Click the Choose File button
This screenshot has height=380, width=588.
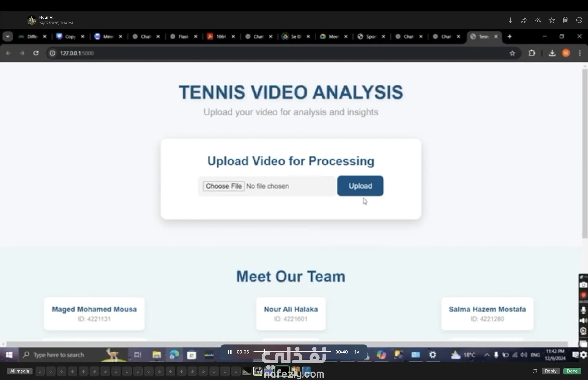coord(224,186)
